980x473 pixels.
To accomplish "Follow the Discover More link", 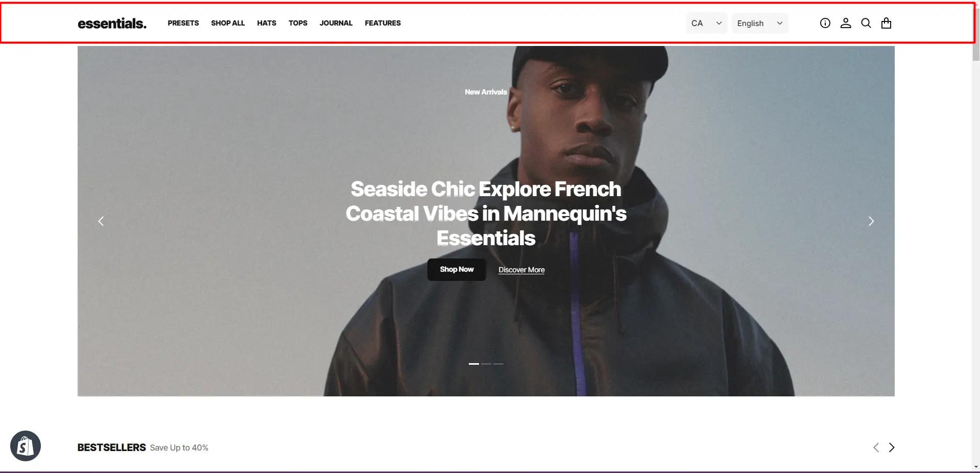I will tap(521, 270).
